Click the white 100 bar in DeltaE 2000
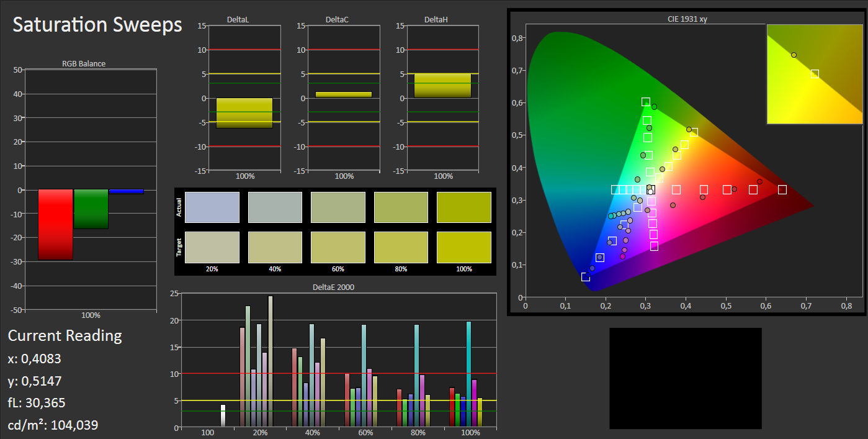Screen dimensions: 868x439 coord(223,415)
